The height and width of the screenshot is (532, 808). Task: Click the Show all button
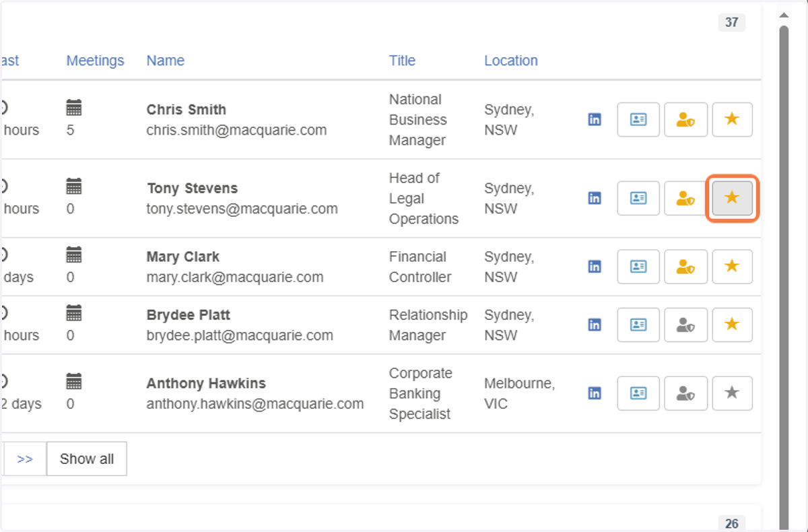click(x=87, y=459)
